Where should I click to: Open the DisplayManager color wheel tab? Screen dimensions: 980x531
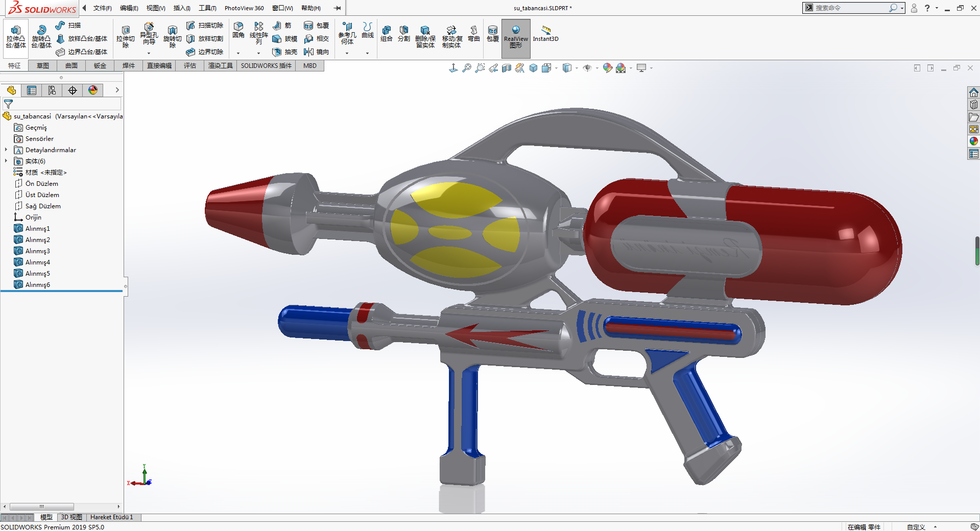tap(93, 90)
